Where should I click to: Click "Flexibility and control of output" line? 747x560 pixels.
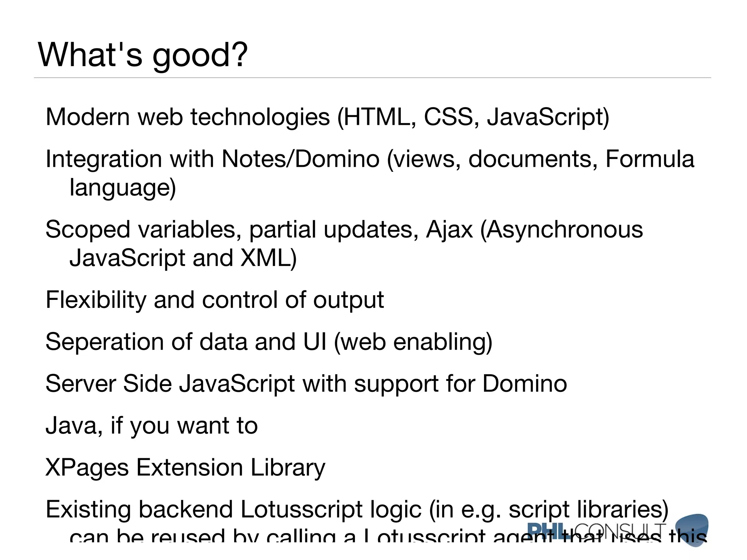214,300
